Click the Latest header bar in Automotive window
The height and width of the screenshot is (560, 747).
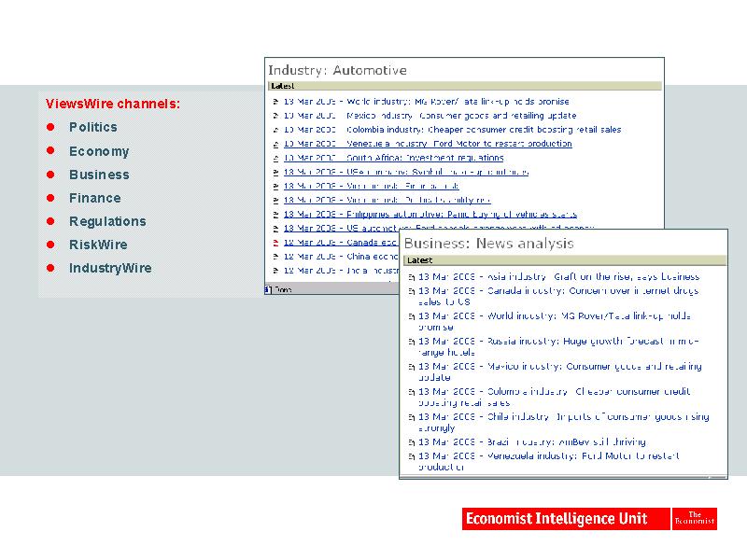pos(465,86)
